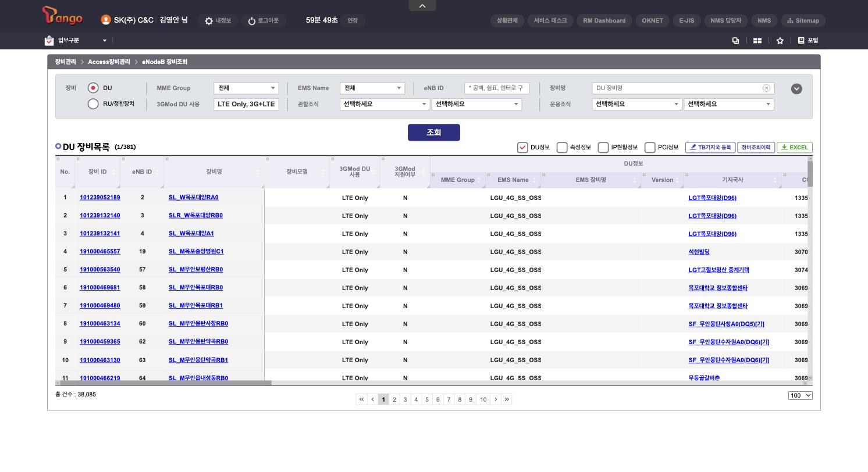This screenshot has width=868, height=472.
Task: Open the first 관할조직 dropdown
Action: point(385,104)
